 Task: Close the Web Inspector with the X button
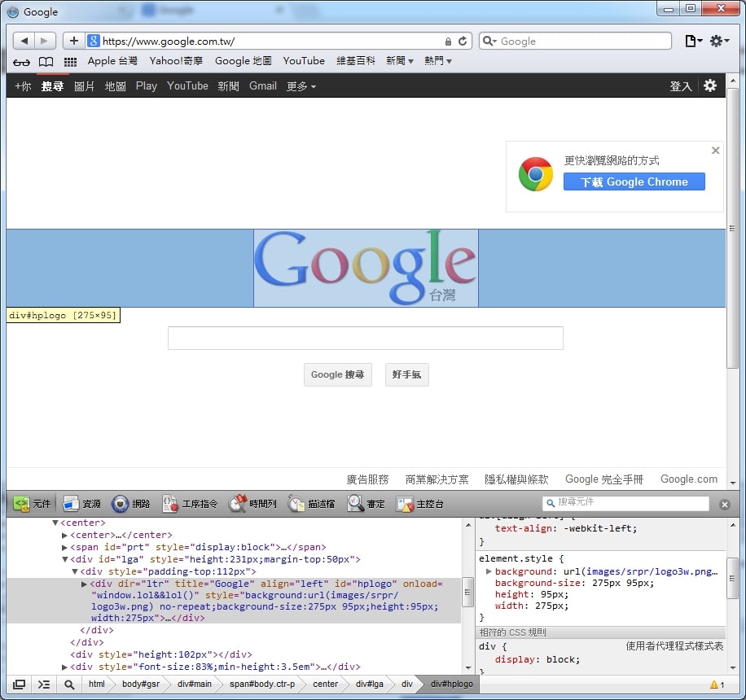click(725, 505)
